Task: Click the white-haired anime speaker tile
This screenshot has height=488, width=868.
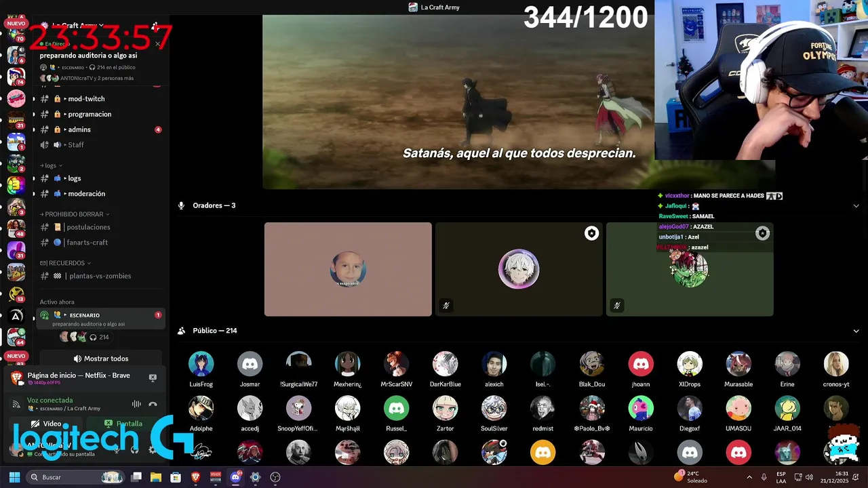Action: (x=519, y=269)
